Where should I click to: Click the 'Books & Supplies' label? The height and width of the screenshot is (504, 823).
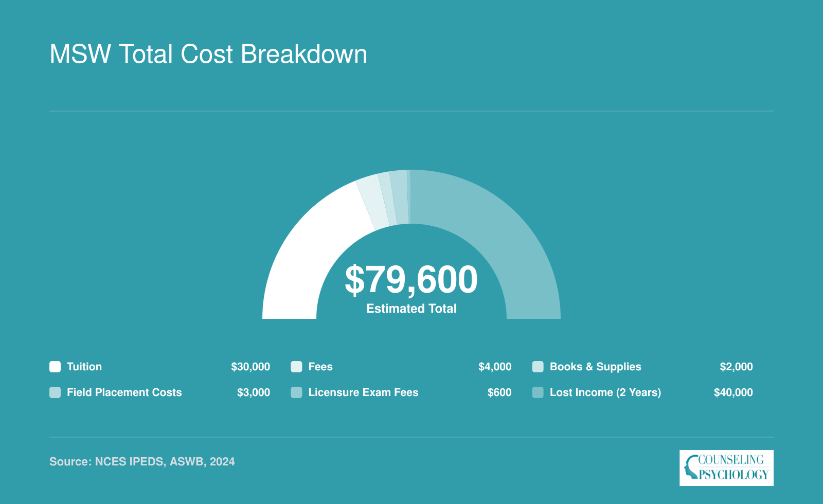point(596,367)
